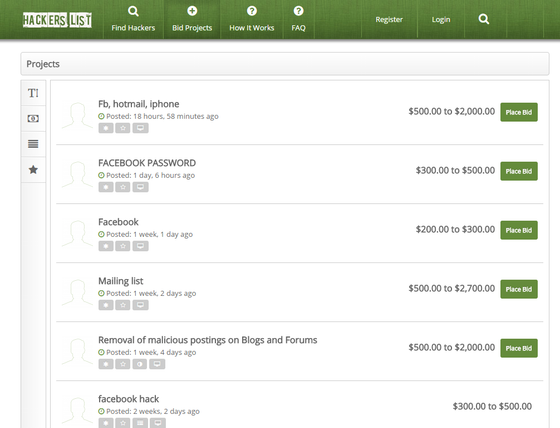The image size is (560, 428).
Task: Click avatar beside Mailing list project
Action: [x=78, y=292]
